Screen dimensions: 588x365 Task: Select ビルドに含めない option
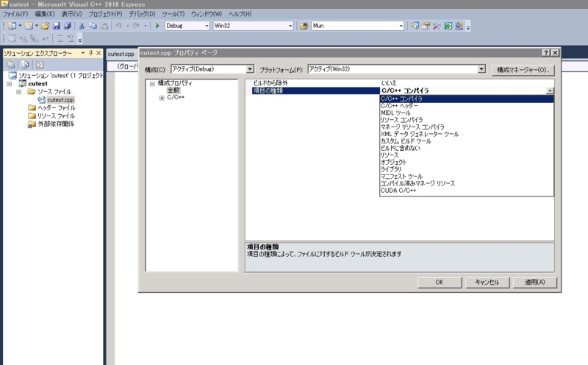(467, 149)
